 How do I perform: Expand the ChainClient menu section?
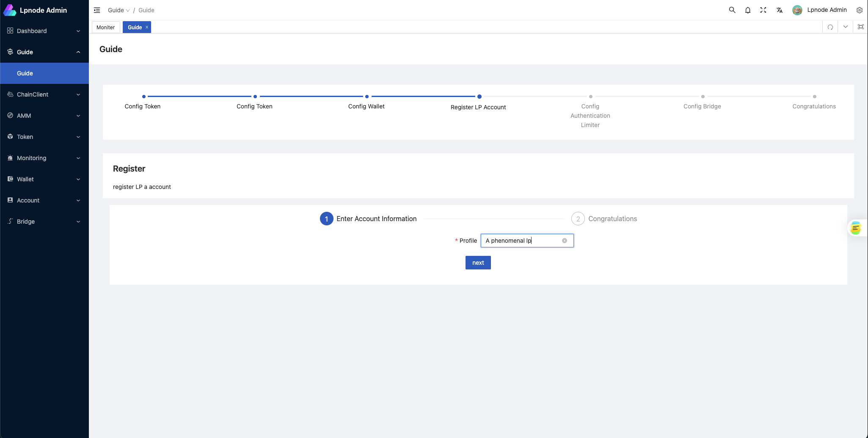click(x=44, y=94)
